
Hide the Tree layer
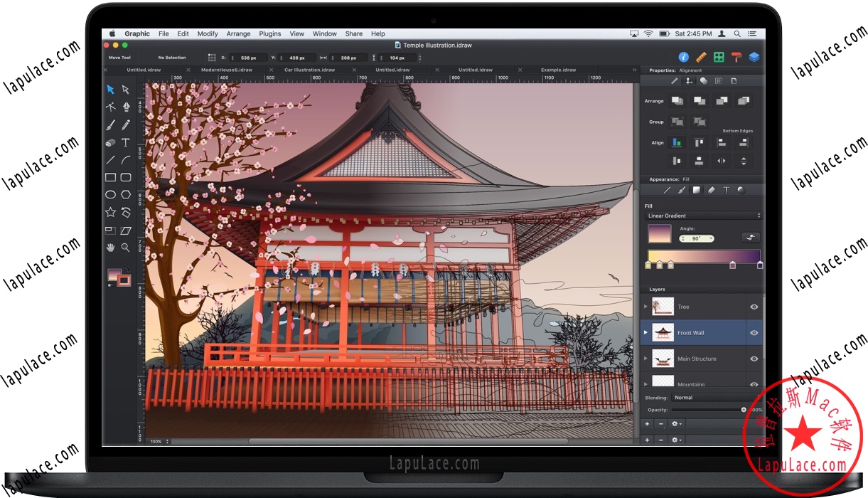coord(753,307)
